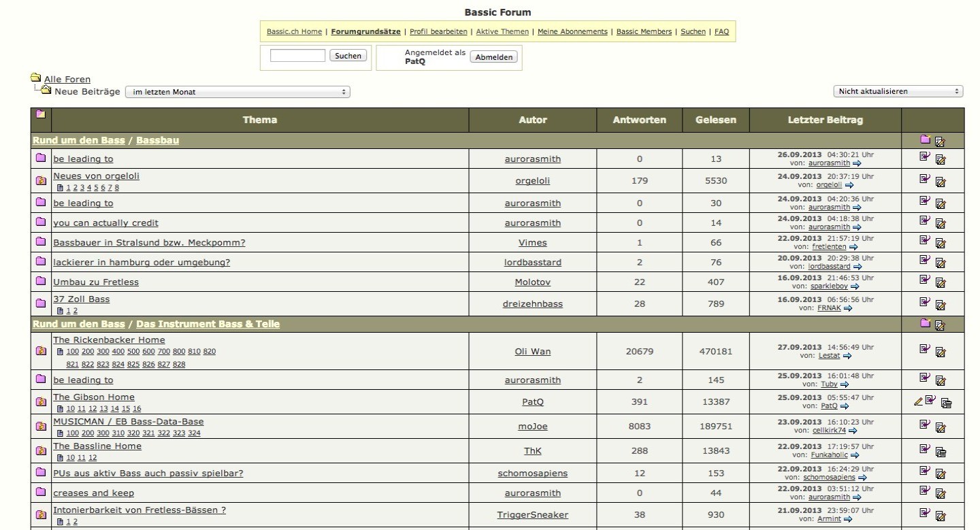Click the reply icon in the 37 Zoll Bass row
980x530 pixels.
point(924,301)
